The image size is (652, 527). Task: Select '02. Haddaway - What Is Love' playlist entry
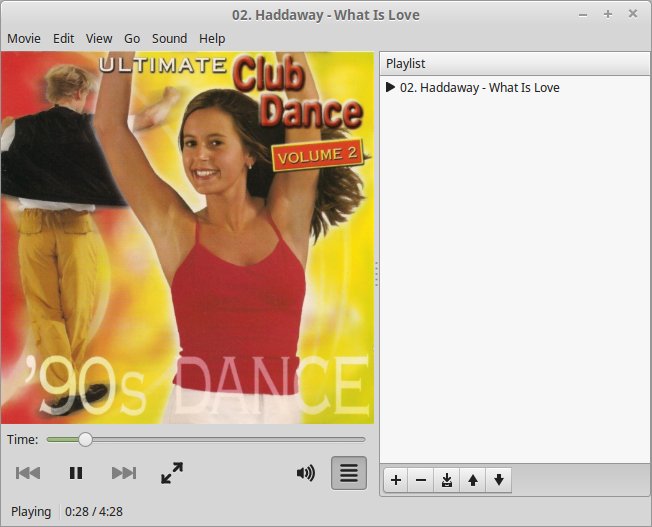[514, 88]
